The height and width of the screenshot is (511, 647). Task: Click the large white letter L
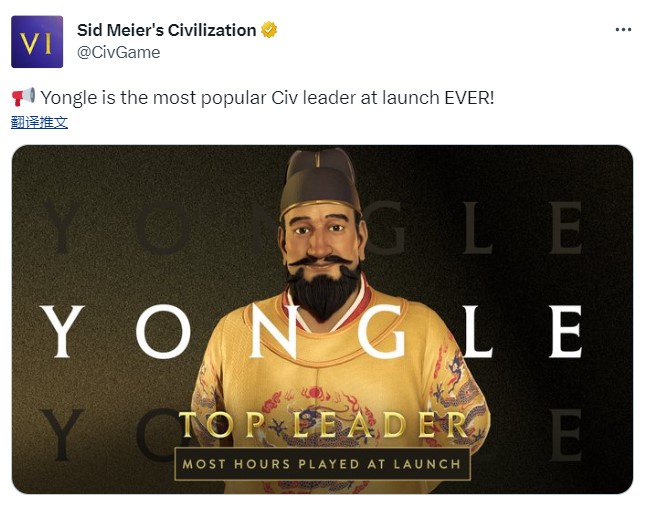click(479, 332)
